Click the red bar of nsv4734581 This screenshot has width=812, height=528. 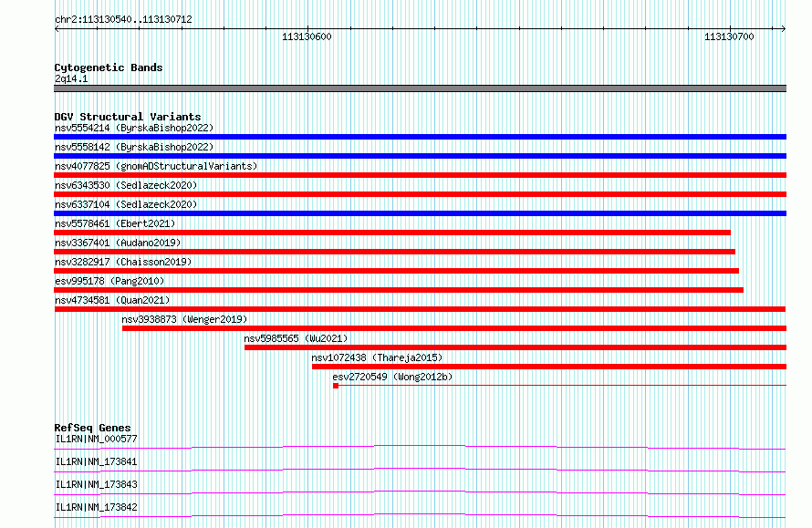tap(420, 309)
